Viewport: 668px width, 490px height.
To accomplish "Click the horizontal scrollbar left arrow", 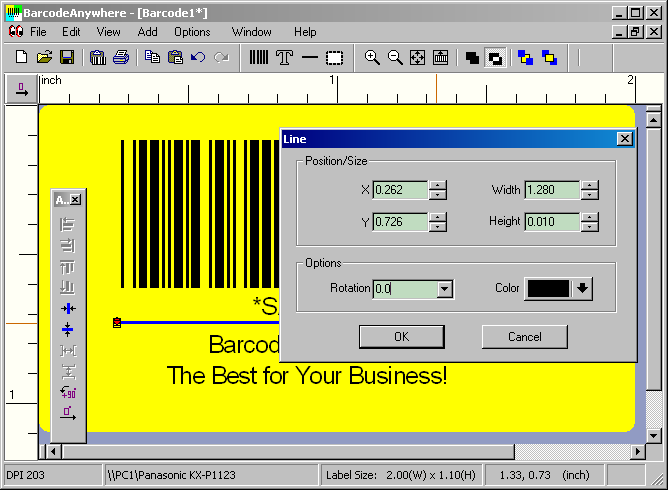I will tap(53, 451).
